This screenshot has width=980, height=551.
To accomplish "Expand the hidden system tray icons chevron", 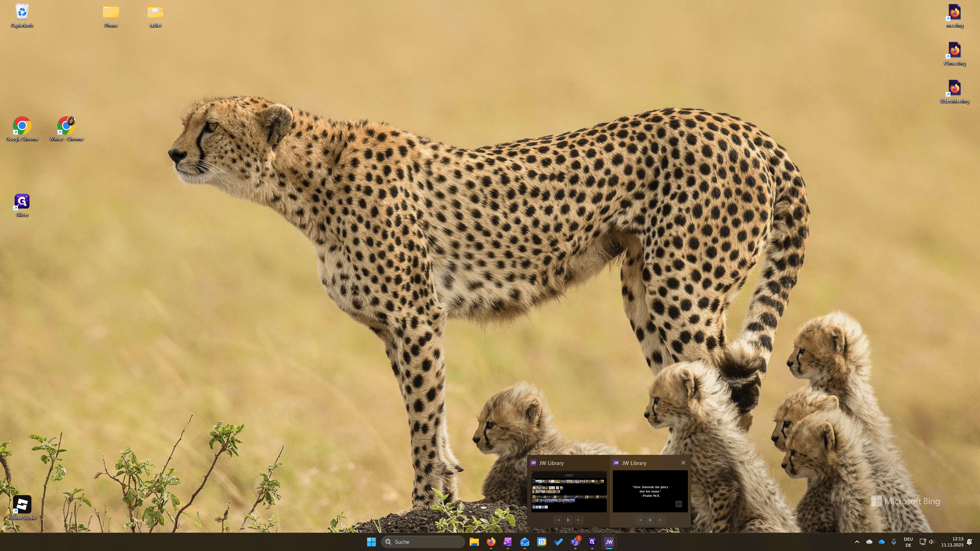I will pyautogui.click(x=857, y=542).
